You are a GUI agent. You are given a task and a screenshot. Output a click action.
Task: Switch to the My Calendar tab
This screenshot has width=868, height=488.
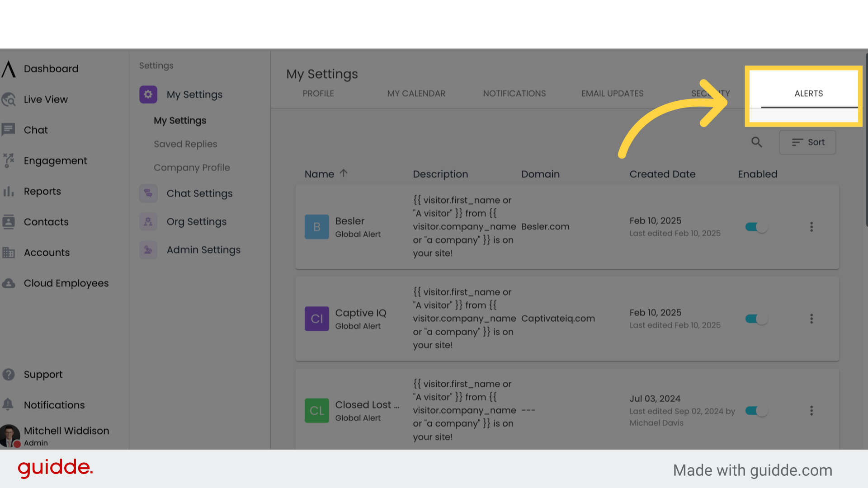(416, 94)
